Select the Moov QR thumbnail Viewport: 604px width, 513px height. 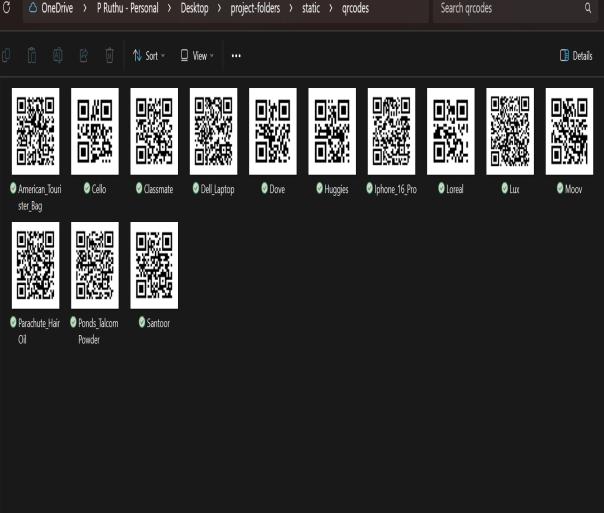[x=569, y=131]
